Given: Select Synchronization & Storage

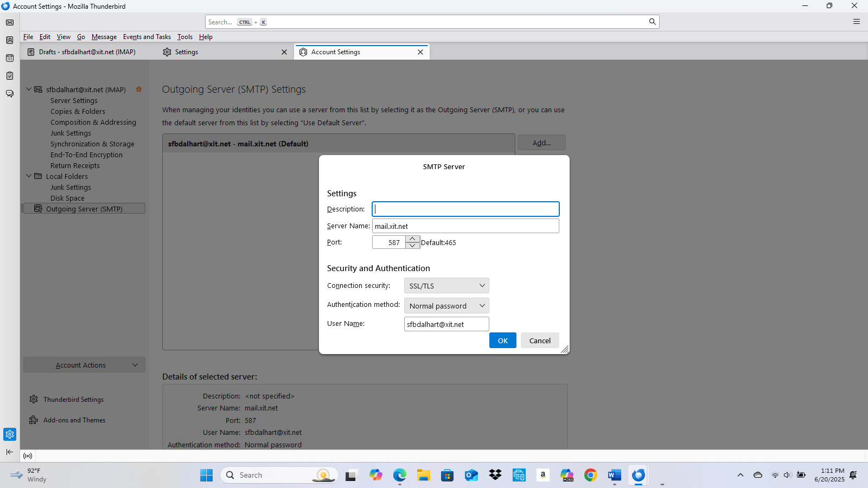Looking at the screenshot, I should [92, 144].
